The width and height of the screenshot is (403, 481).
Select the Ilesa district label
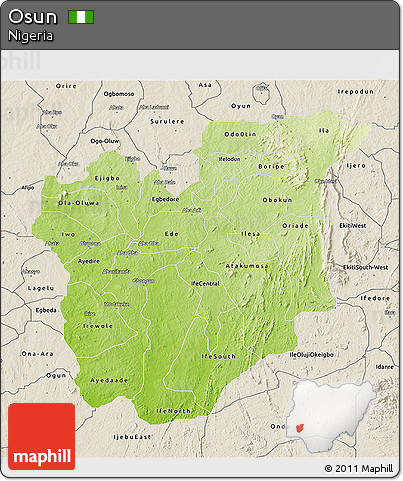pos(251,234)
